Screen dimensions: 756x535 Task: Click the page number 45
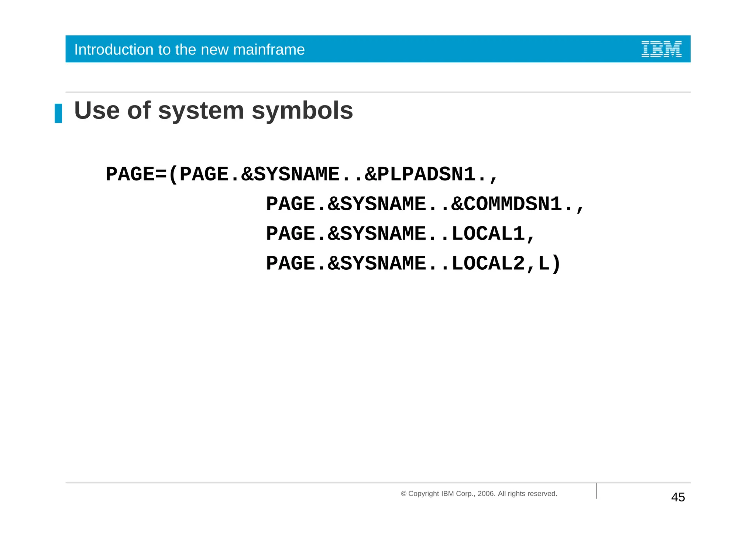point(678,497)
